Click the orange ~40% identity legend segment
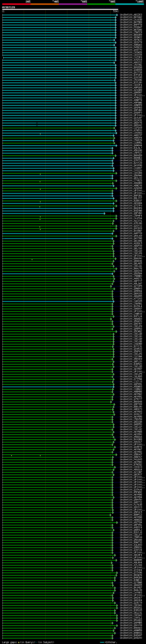The image size is (146, 644). 45,4
